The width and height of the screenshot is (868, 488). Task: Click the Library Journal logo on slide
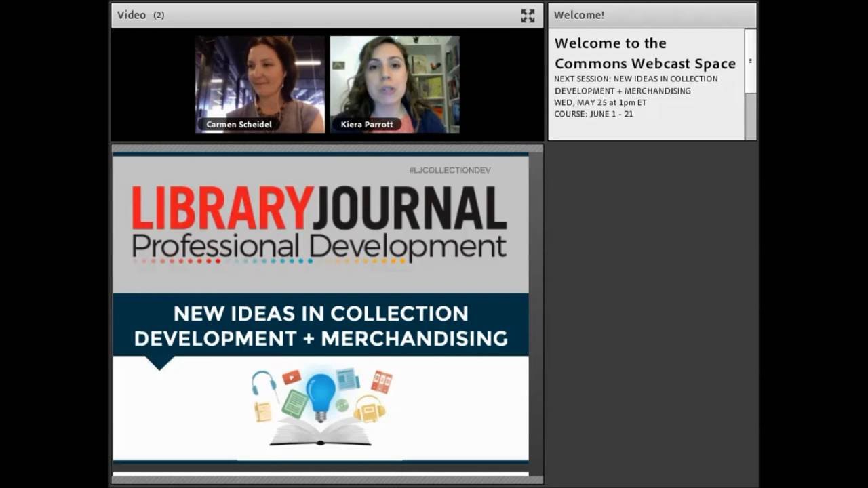[319, 208]
